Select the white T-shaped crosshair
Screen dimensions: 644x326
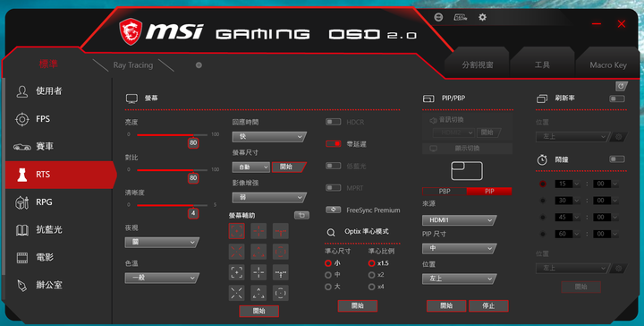[x=281, y=272]
